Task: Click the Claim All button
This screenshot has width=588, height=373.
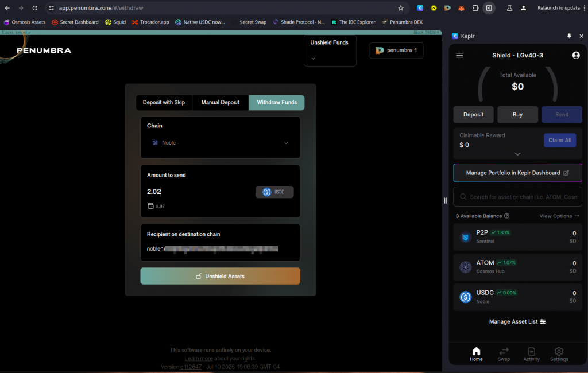Action: pyautogui.click(x=560, y=140)
